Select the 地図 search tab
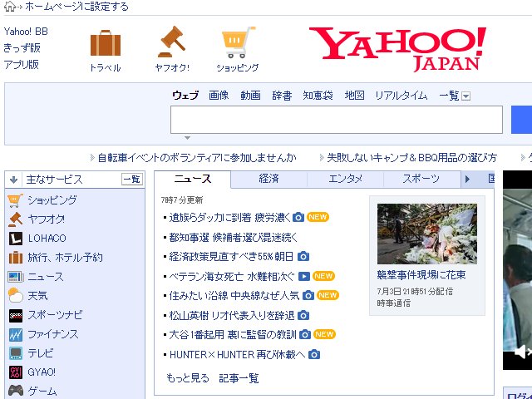 355,96
